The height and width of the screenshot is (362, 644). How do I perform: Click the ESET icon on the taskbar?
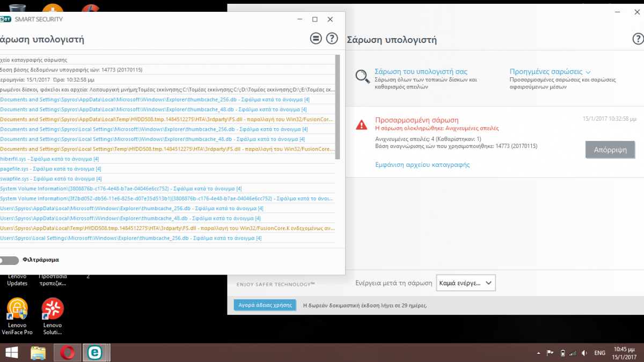[x=95, y=352]
